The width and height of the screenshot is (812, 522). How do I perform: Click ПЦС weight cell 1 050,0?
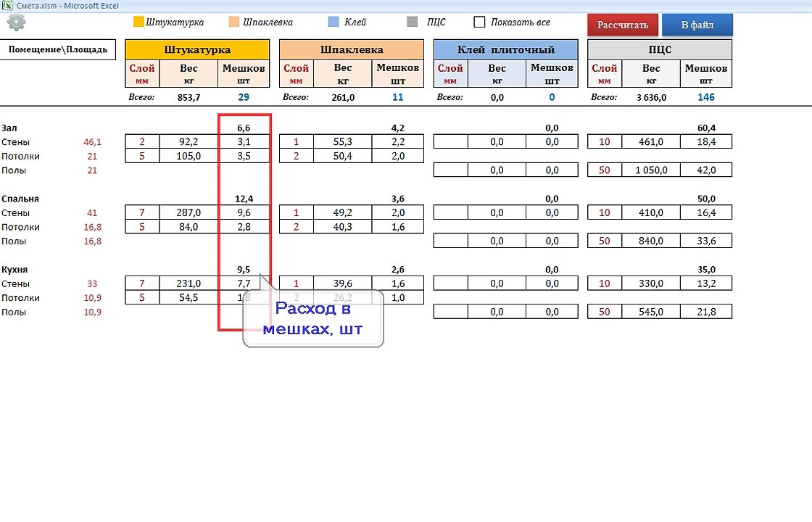point(651,170)
